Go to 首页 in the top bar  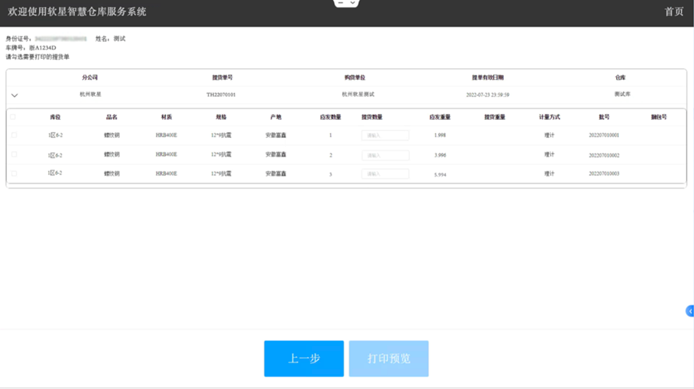674,12
